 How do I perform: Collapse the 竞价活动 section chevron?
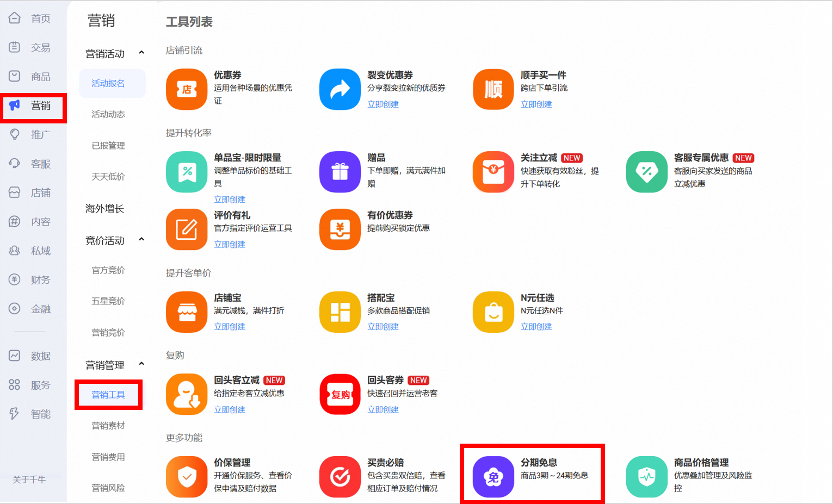click(141, 239)
